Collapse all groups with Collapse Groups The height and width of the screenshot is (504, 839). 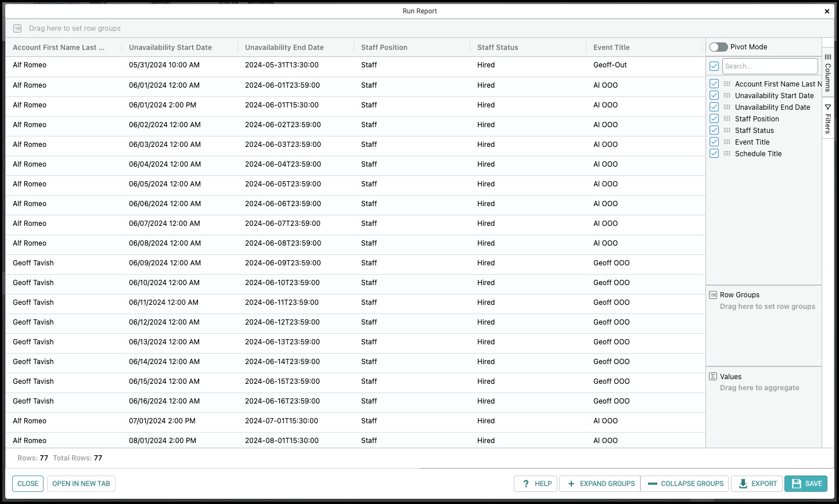click(685, 484)
